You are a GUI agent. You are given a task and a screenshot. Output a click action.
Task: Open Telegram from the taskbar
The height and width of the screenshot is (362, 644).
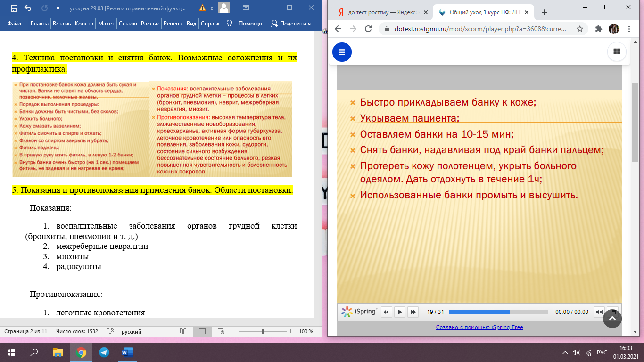tap(104, 352)
